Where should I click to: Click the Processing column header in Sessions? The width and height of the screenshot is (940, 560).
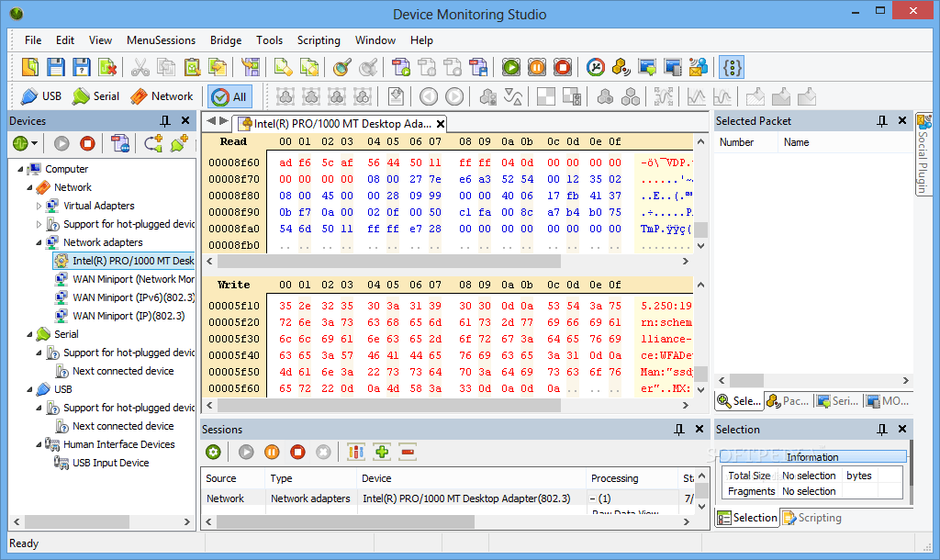coord(632,478)
